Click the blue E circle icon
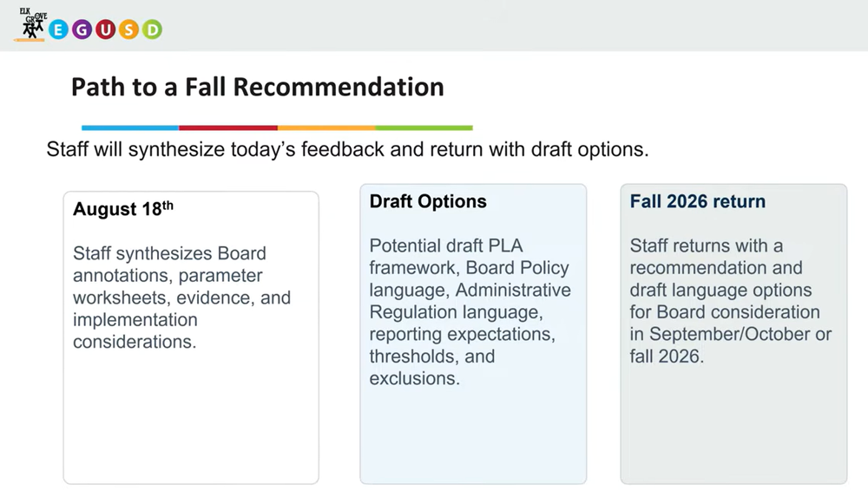The width and height of the screenshot is (868, 504). click(x=58, y=29)
